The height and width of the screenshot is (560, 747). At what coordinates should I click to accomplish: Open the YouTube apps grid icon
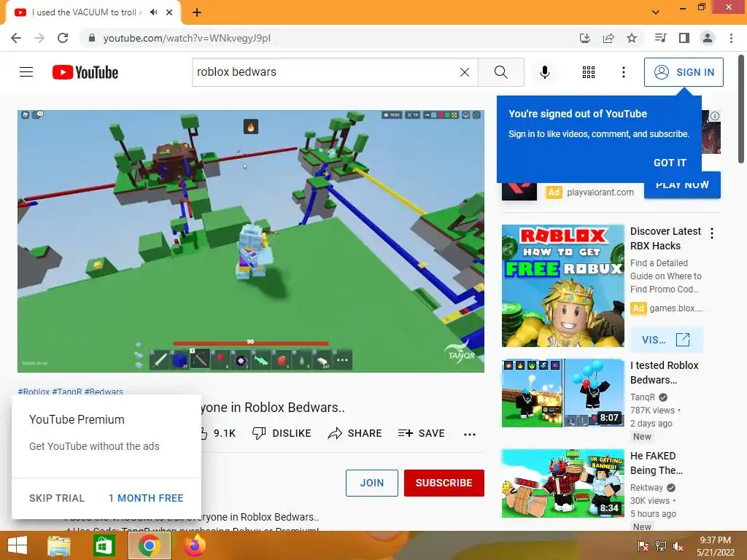point(589,72)
